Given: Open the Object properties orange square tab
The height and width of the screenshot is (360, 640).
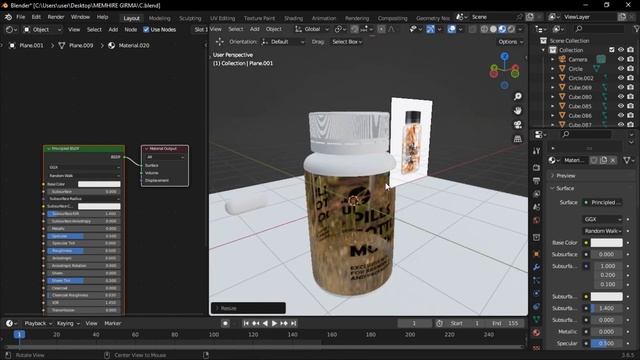Looking at the screenshot, I should 536,254.
